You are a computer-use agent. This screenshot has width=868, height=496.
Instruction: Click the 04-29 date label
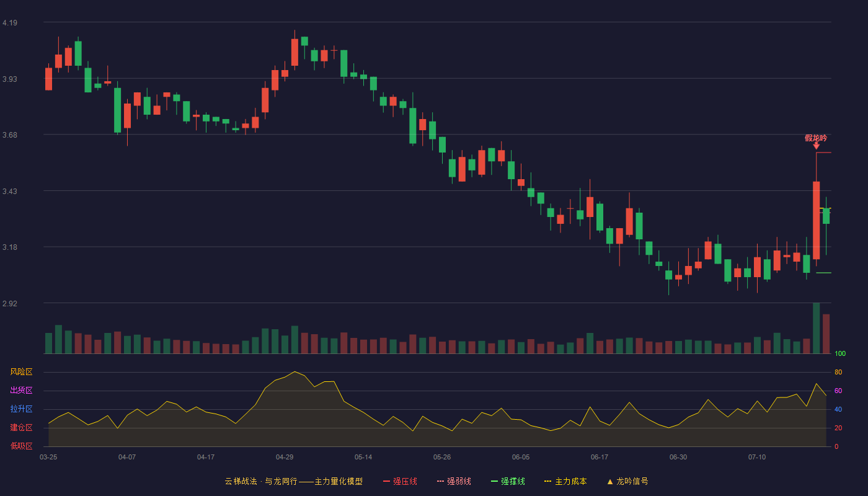point(285,457)
